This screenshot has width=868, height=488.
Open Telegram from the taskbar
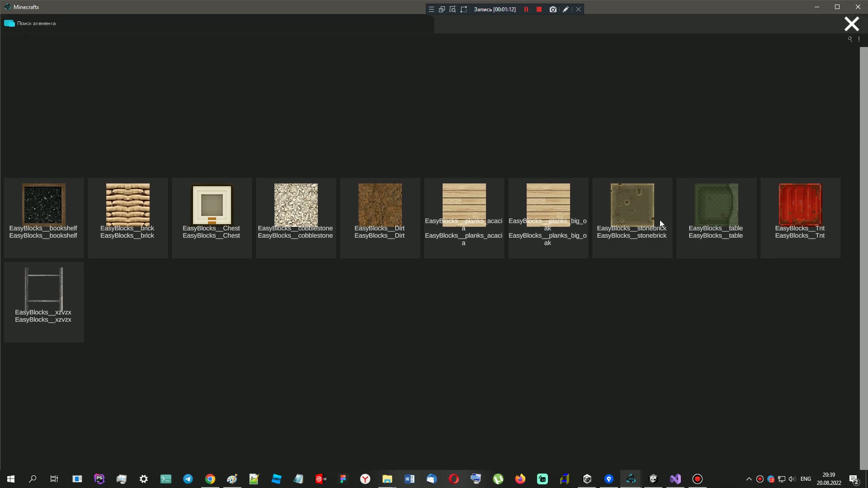tap(188, 479)
